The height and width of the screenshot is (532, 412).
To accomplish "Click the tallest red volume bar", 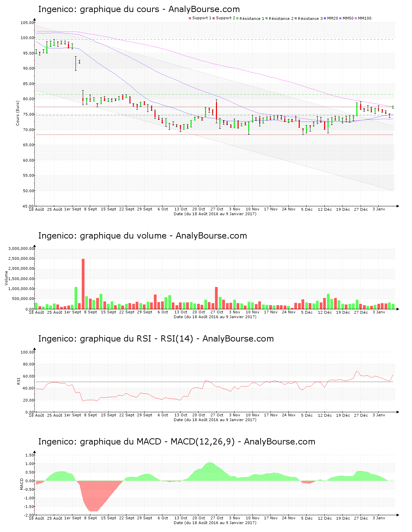I will click(83, 284).
